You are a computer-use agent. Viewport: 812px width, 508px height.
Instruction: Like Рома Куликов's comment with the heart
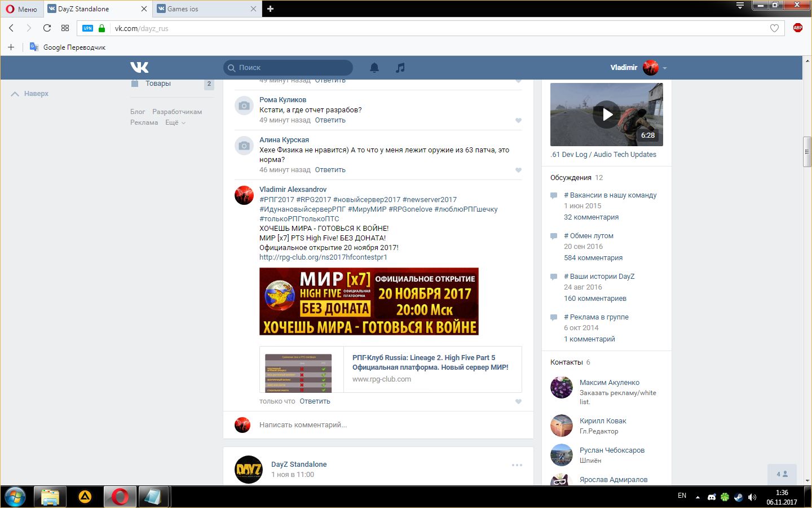coord(518,121)
